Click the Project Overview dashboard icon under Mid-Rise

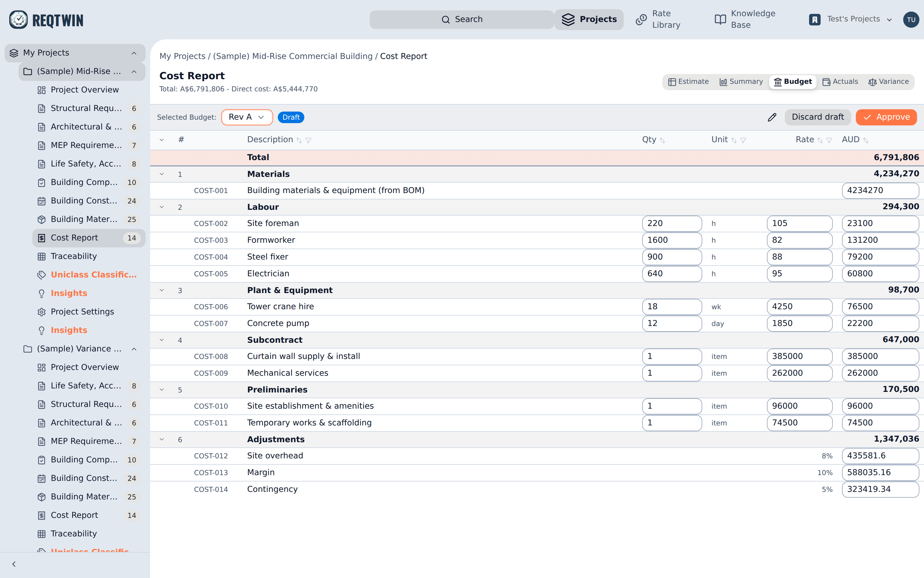(42, 90)
